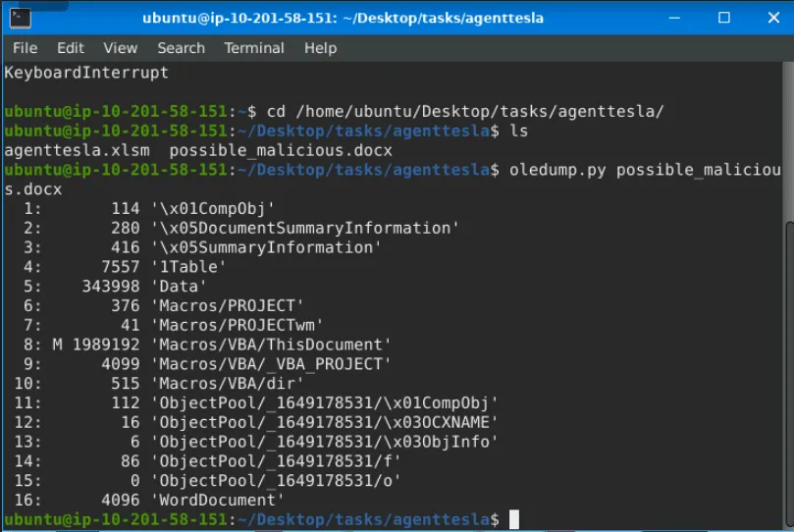
Task: Open the Terminal menu
Action: click(x=253, y=47)
